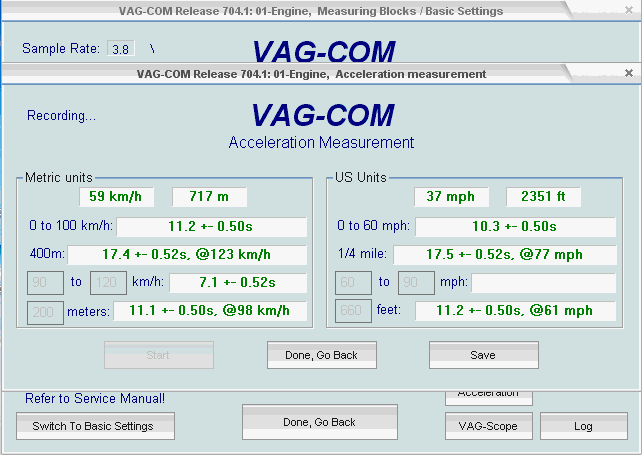642x455 pixels.
Task: Select the 37 mph current speed value
Action: point(451,197)
